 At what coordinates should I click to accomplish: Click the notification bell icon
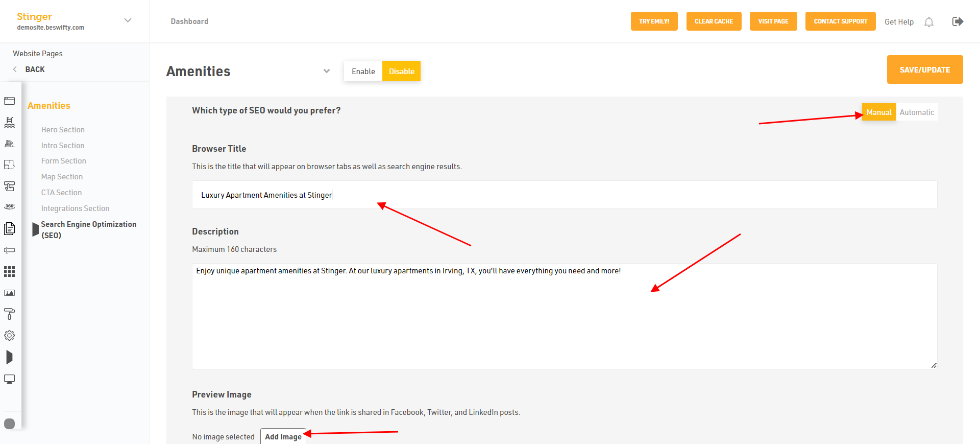click(x=929, y=22)
